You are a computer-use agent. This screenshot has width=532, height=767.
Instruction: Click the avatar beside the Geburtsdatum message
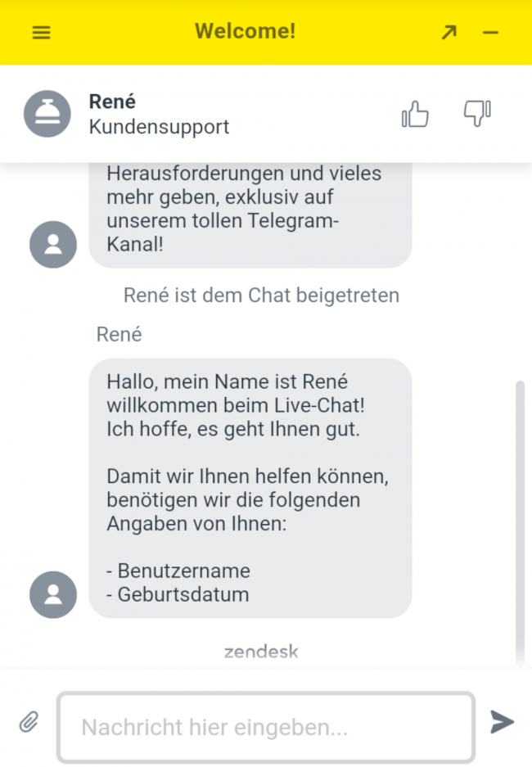[x=53, y=594]
